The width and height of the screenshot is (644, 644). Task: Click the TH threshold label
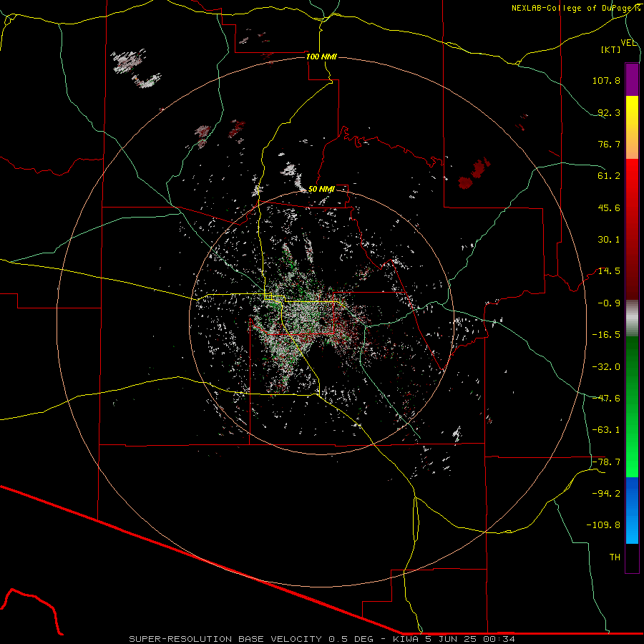coord(615,557)
